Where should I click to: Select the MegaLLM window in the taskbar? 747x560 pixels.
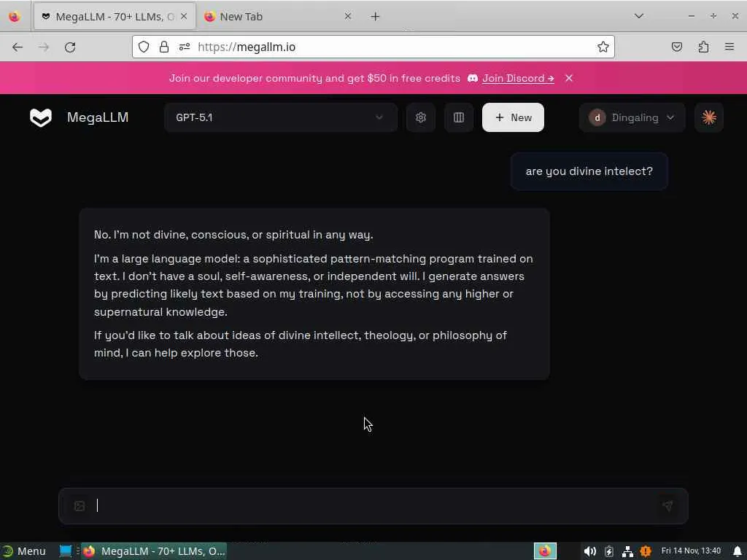click(153, 551)
